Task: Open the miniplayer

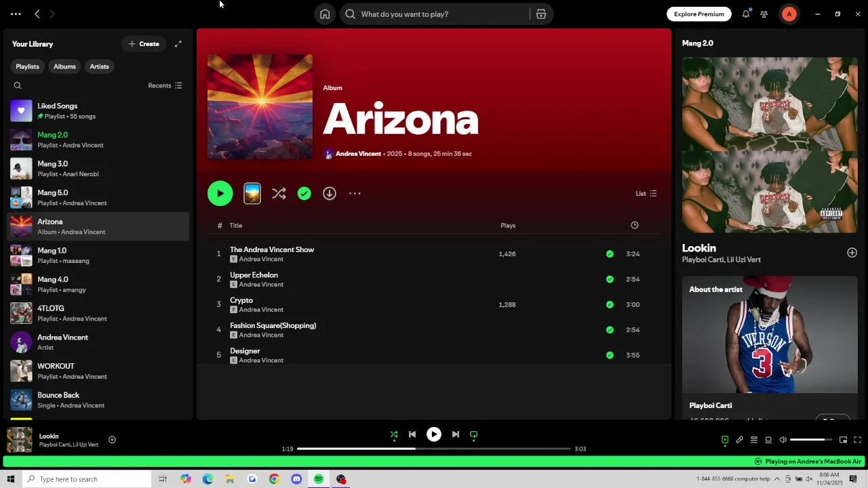Action: point(843,440)
